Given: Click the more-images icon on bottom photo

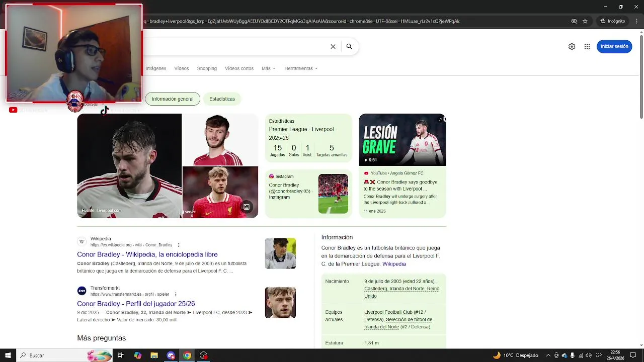Looking at the screenshot, I should click(x=247, y=207).
